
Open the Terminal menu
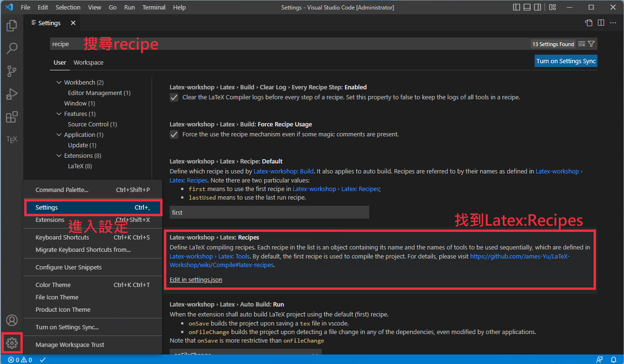click(x=153, y=7)
